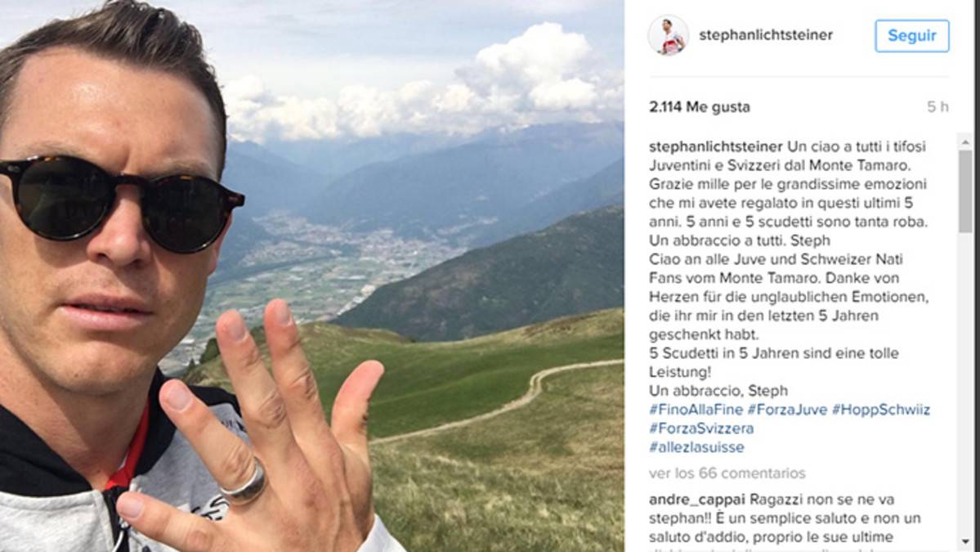Open the #FinoAllaFine hashtag
This screenshot has width=980, height=552.
[x=696, y=410]
